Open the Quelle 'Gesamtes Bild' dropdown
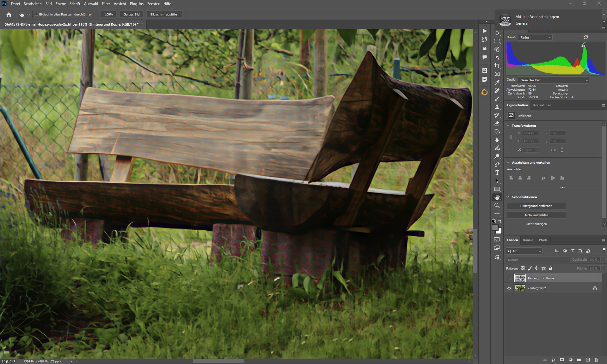Screen dimensions: 607x364 pyautogui.click(x=554, y=80)
